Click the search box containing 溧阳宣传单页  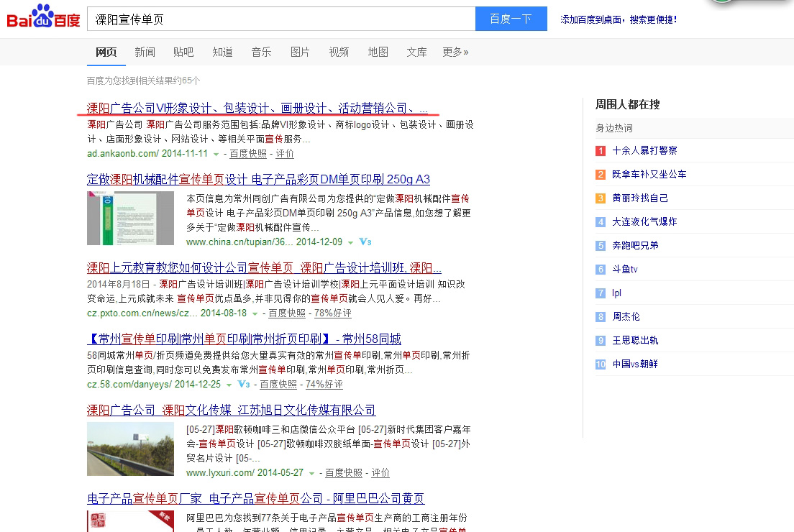(x=281, y=19)
